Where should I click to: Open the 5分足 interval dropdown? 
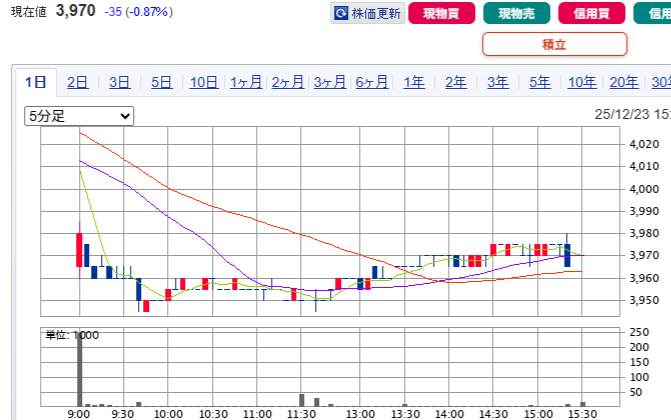[x=79, y=116]
